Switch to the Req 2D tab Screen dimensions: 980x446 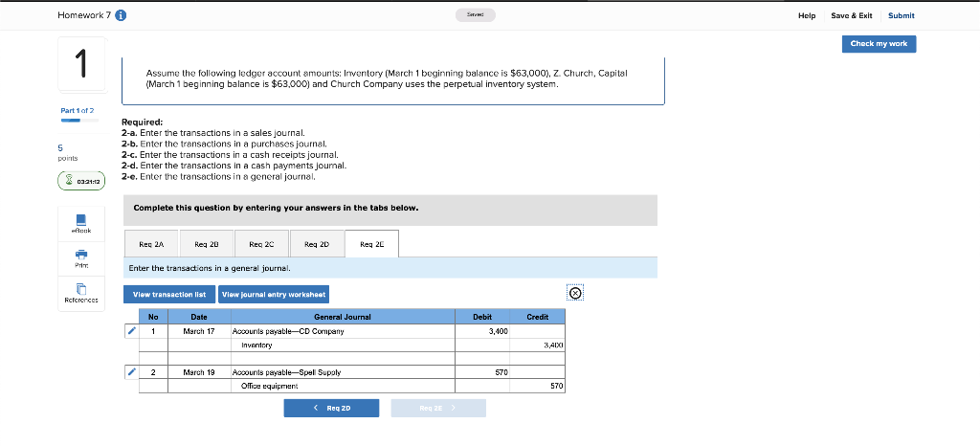point(316,244)
